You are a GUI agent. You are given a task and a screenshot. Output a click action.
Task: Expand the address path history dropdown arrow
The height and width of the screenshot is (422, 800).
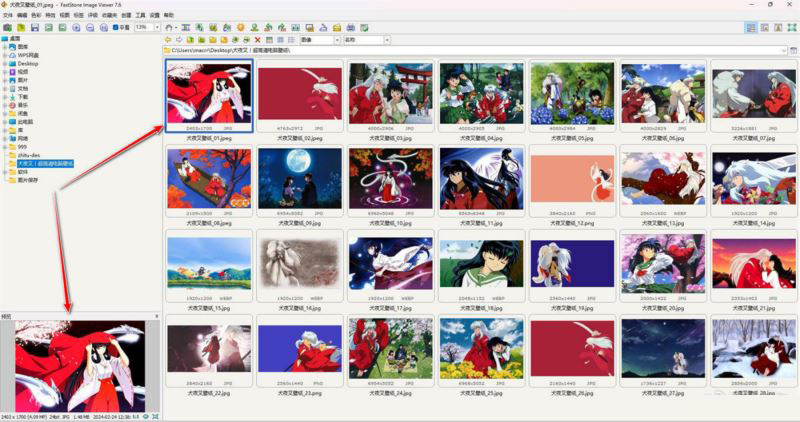[x=783, y=51]
